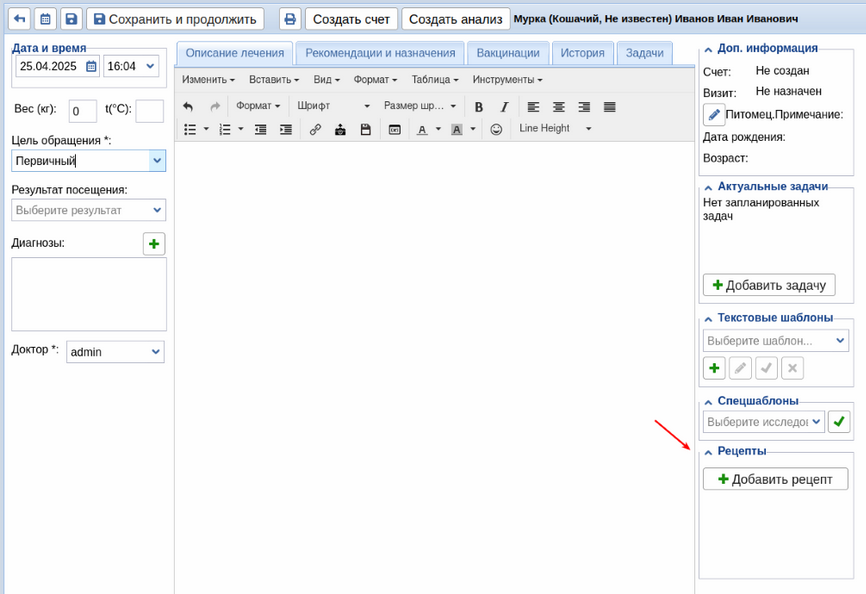Image resolution: width=866 pixels, height=594 pixels.
Task: Switch to 'Рекомендации и назначения' tab
Action: tap(380, 53)
